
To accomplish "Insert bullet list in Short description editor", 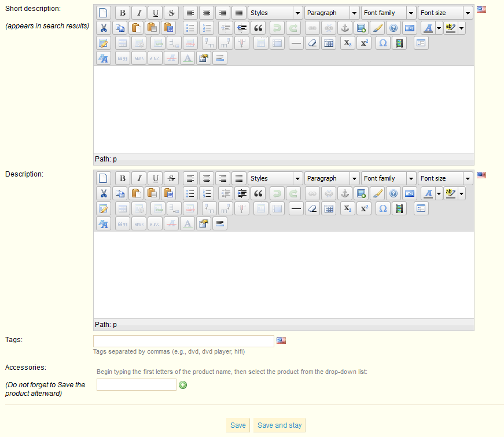I will pos(190,28).
